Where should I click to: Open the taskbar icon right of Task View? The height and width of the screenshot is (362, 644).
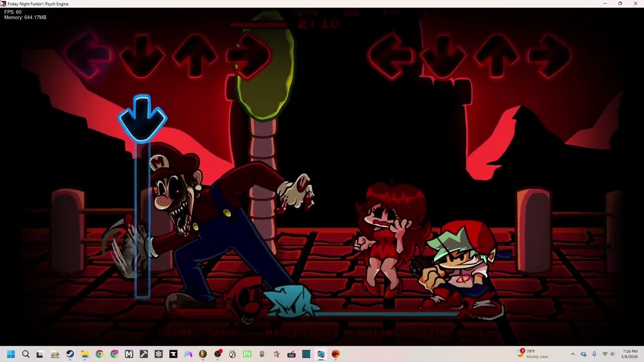[55, 354]
